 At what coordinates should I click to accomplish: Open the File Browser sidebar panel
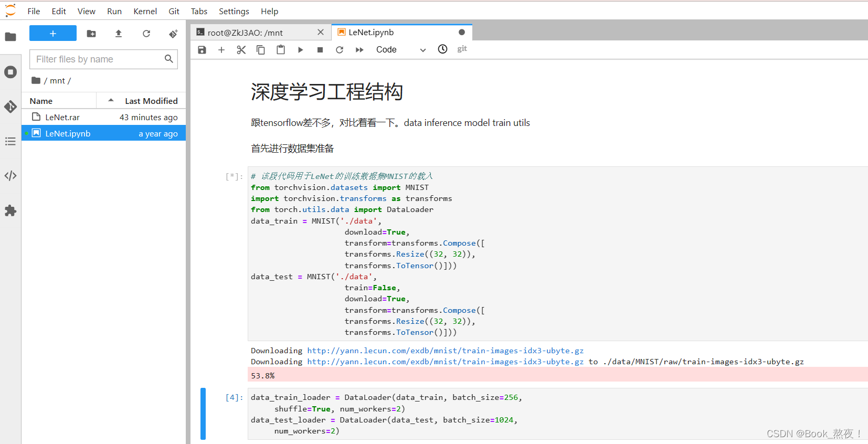click(x=10, y=37)
